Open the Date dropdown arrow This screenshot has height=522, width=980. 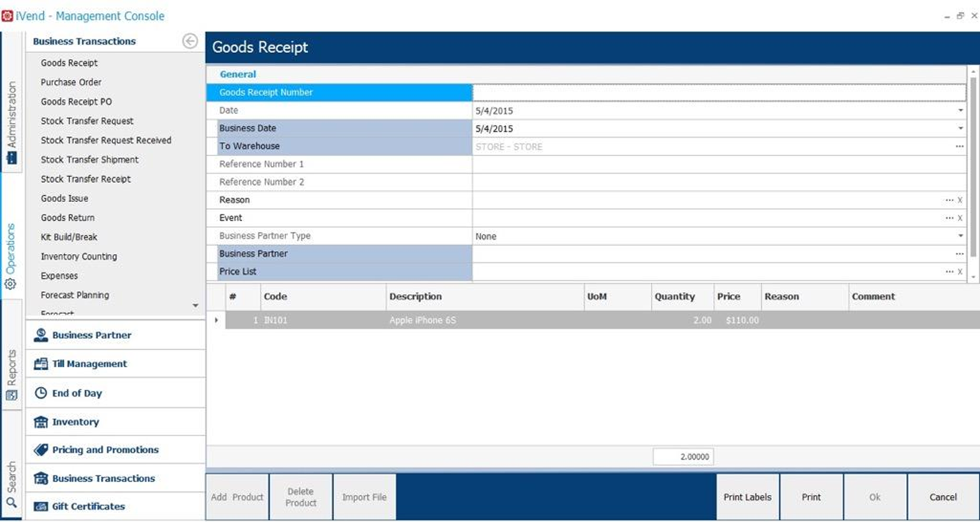pos(961,110)
